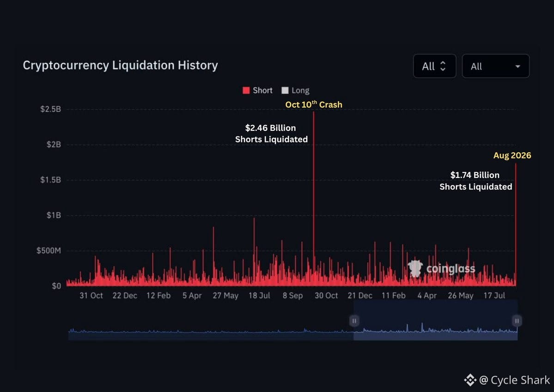Click the $2.5B y-axis label
The height and width of the screenshot is (392, 554).
50,109
